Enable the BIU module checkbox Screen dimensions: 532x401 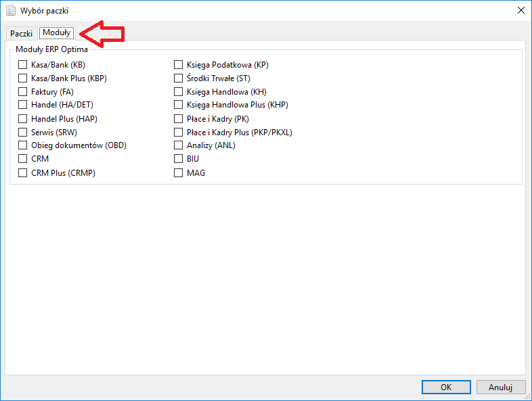(x=179, y=159)
